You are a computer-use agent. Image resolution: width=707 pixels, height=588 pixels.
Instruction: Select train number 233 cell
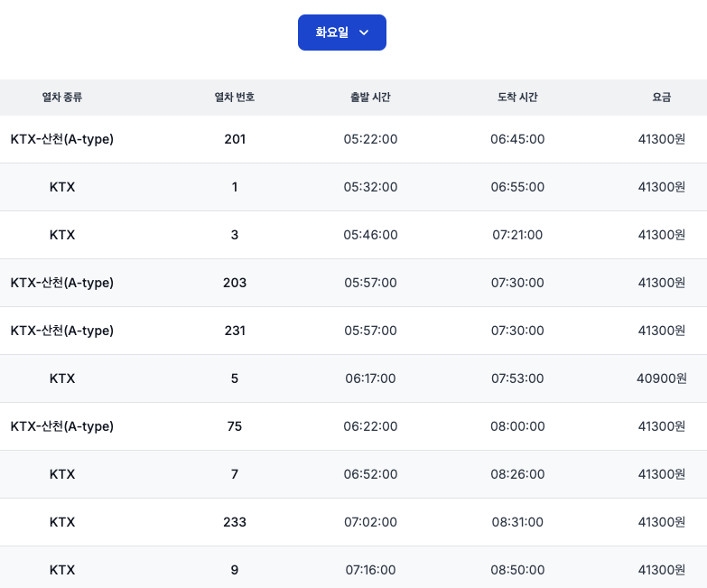click(x=235, y=522)
